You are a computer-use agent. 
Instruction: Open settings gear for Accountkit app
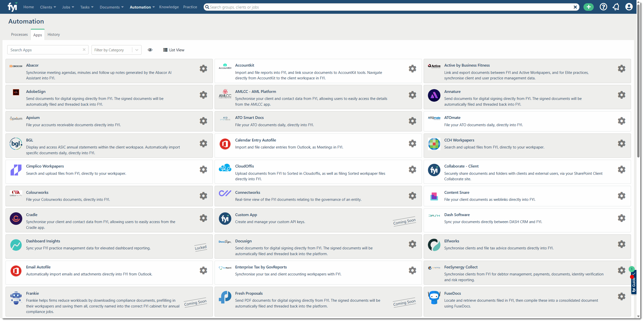[x=412, y=69]
